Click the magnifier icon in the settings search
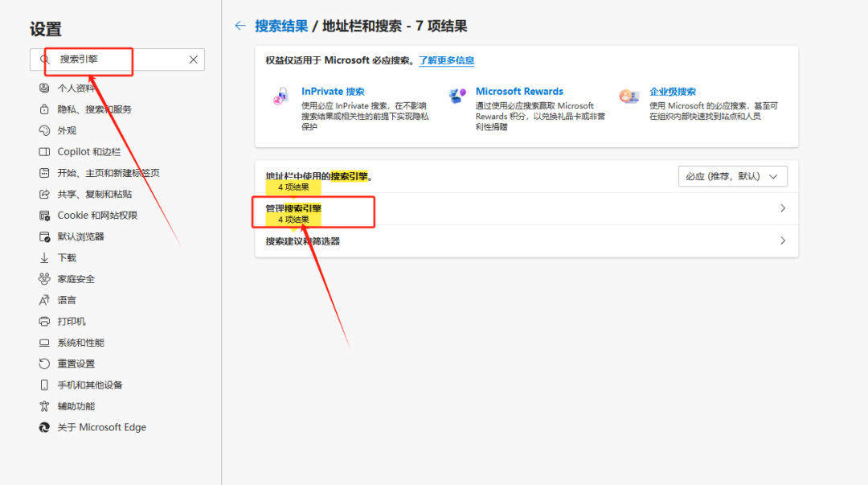The image size is (868, 485). tap(44, 60)
